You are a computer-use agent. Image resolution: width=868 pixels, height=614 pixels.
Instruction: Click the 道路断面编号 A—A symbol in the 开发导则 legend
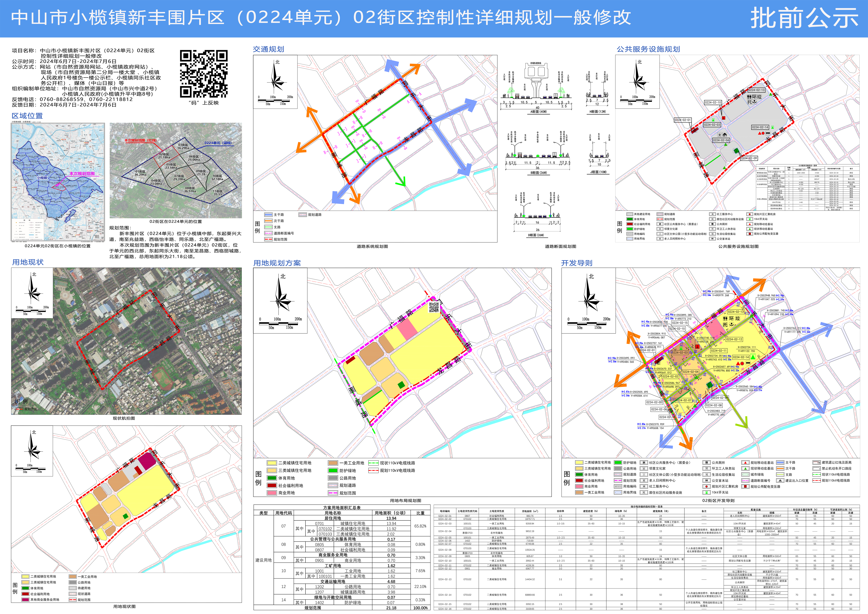pyautogui.click(x=746, y=480)
